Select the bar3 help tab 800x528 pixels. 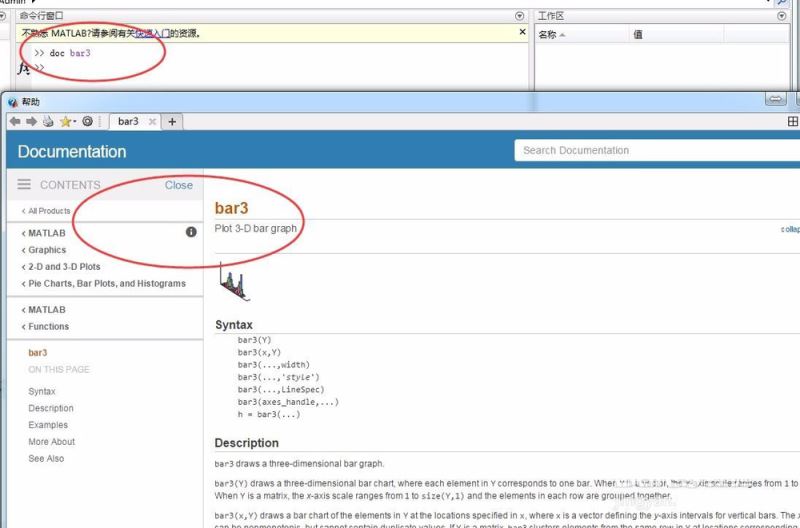coord(129,122)
